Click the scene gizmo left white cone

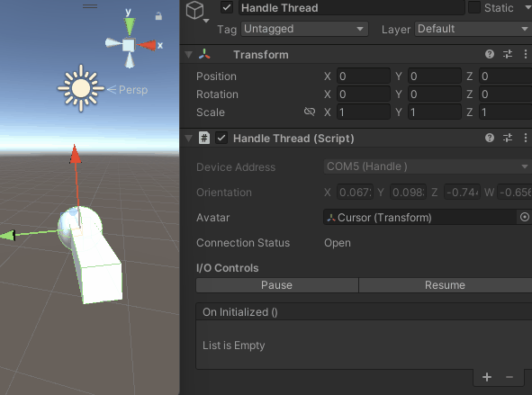click(x=113, y=43)
